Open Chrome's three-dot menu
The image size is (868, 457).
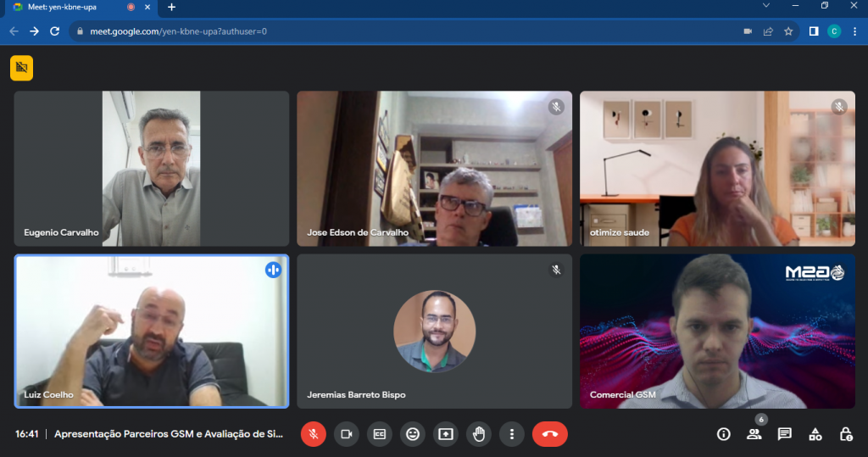coord(854,31)
